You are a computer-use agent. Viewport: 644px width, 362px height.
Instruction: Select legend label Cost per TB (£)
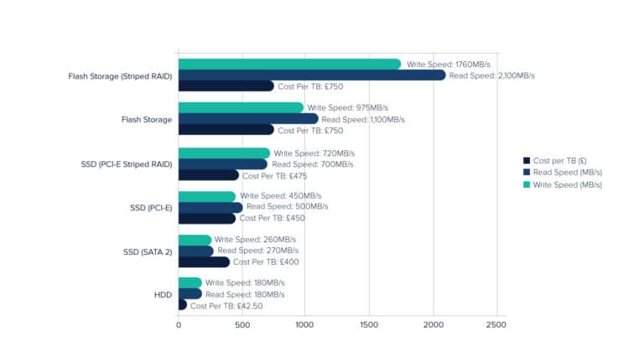tap(560, 161)
